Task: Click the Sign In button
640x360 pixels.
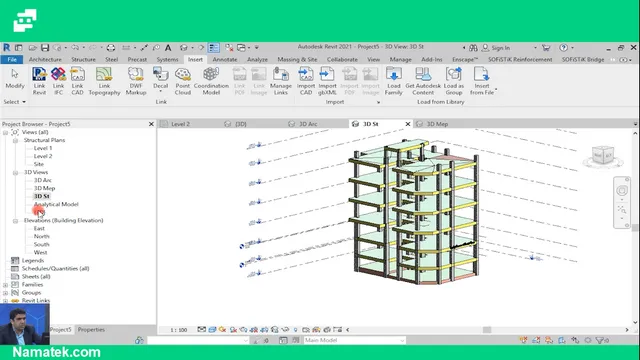Action: [x=496, y=48]
